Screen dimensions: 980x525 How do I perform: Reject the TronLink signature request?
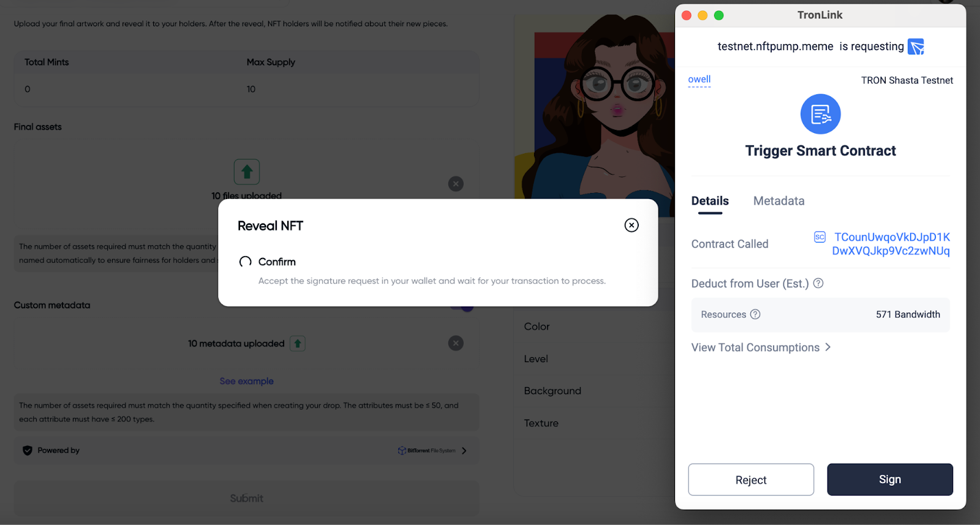(751, 480)
